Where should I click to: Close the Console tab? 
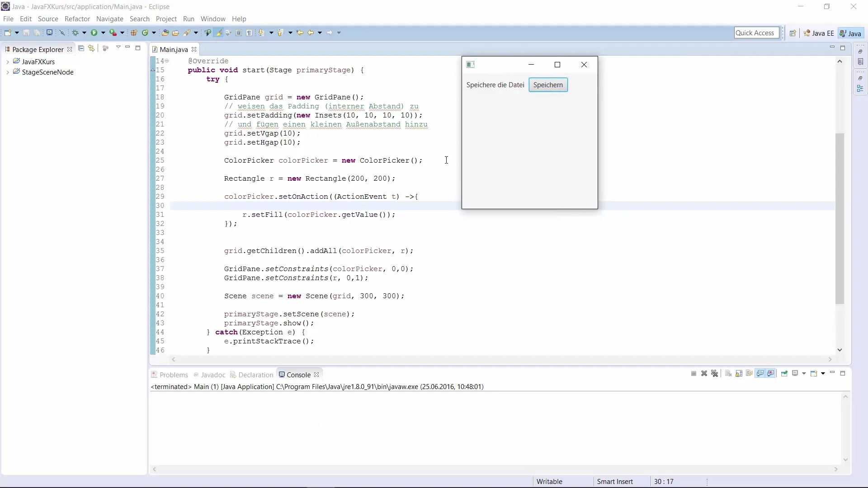point(316,375)
